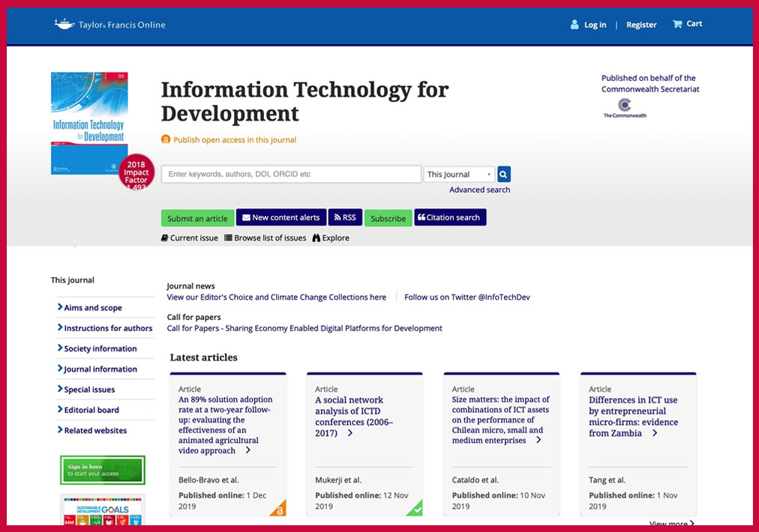Click the quote icon on Citation search
This screenshot has width=759, height=532.
(x=421, y=217)
